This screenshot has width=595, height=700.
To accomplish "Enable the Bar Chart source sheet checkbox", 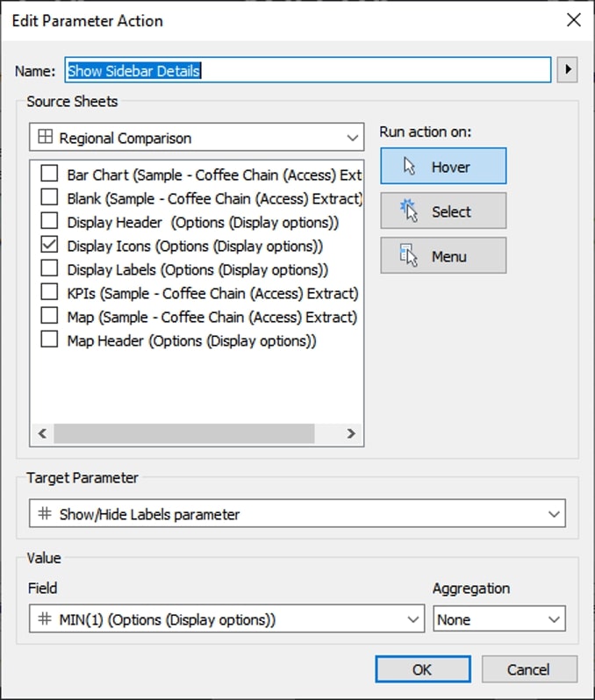I will pyautogui.click(x=49, y=173).
